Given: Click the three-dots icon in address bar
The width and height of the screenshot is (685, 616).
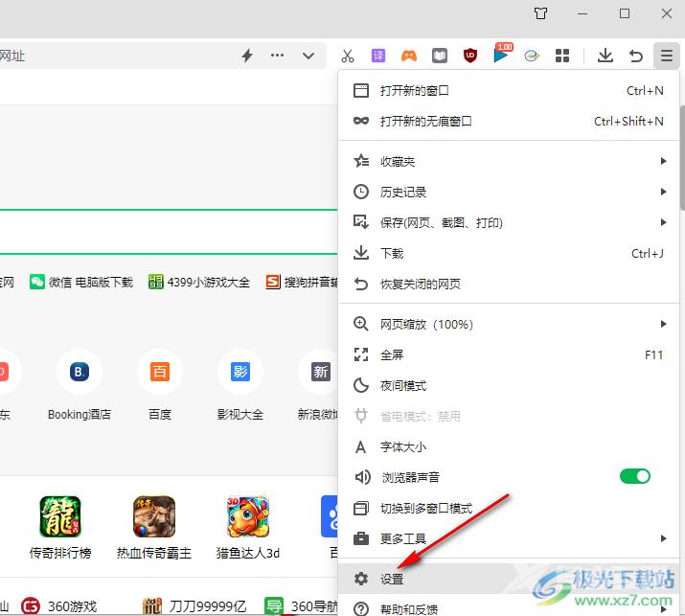Looking at the screenshot, I should coord(278,56).
